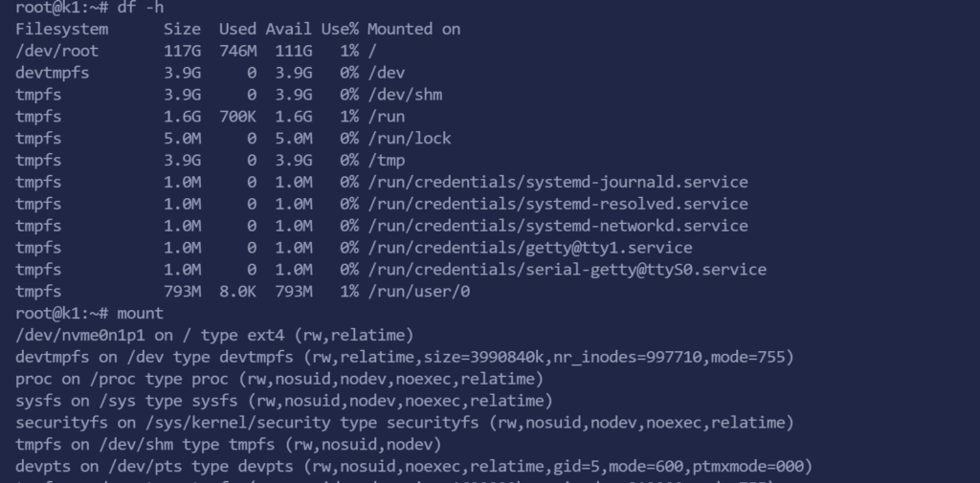Click the systemd-journald.service credentials path

[557, 182]
